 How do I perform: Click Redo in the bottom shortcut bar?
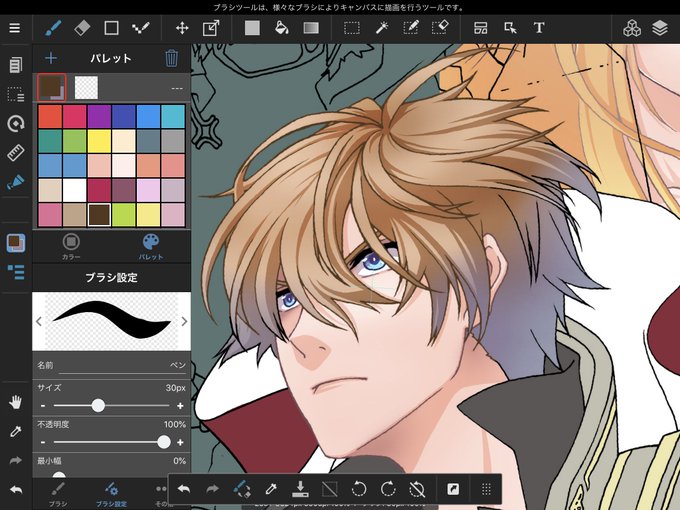212,489
